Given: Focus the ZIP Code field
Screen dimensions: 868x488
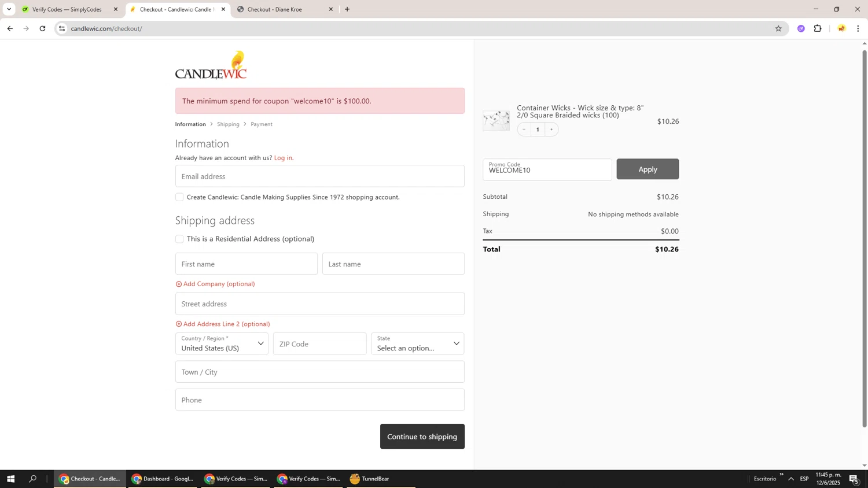Looking at the screenshot, I should tap(320, 343).
